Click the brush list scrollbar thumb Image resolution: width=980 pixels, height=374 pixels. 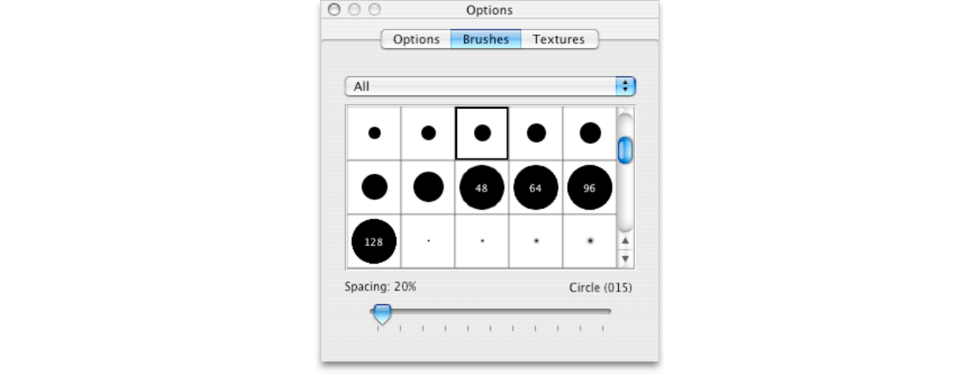[625, 150]
